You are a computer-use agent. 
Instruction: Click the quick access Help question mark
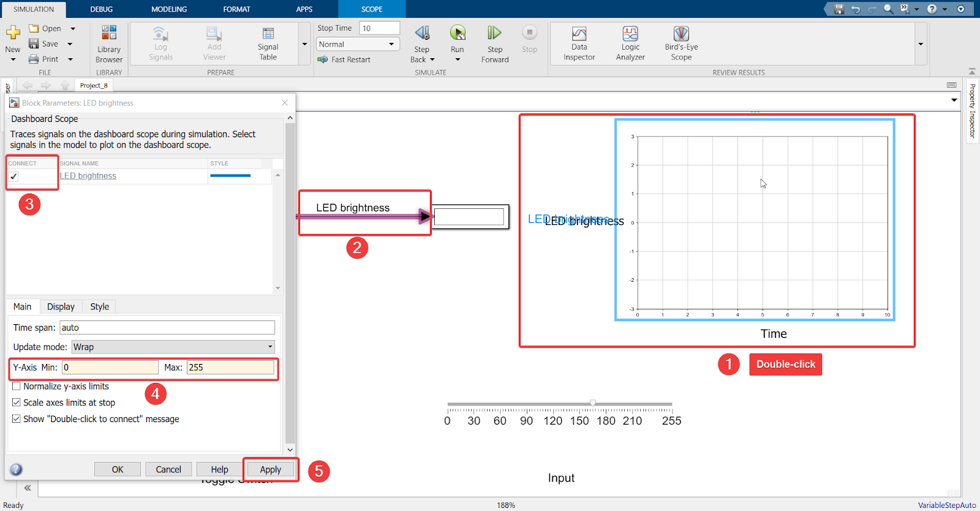click(x=932, y=9)
